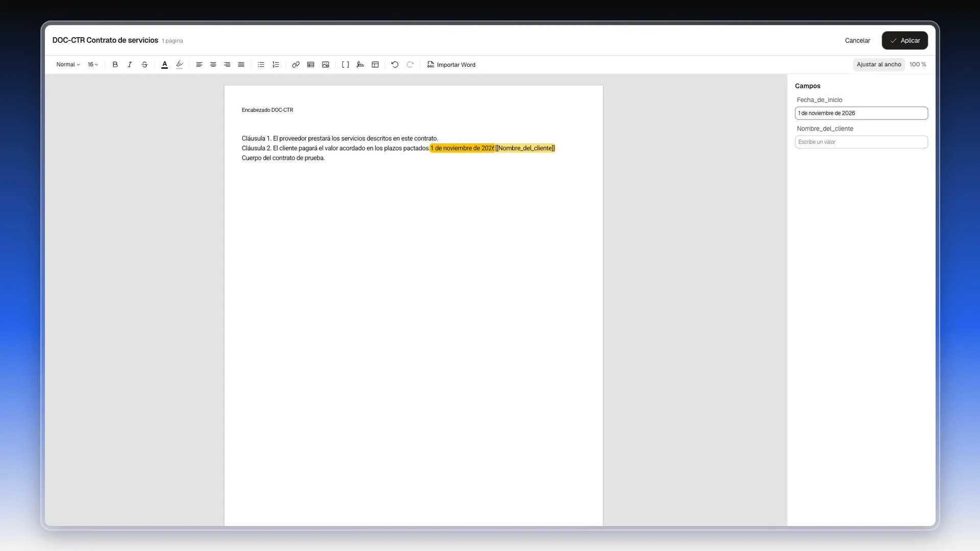
Task: Start a bulleted list
Action: click(261, 65)
